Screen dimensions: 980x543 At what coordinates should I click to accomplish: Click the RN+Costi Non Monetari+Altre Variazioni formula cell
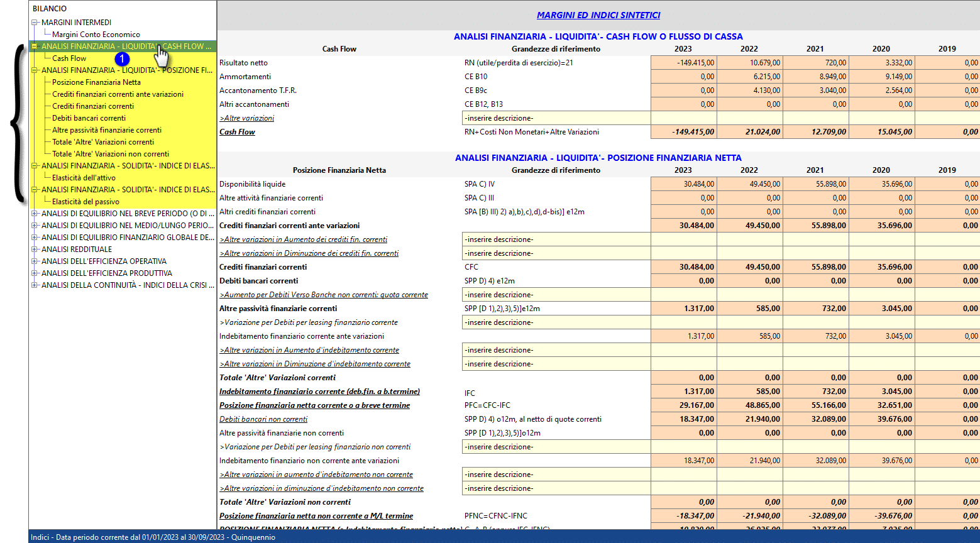coord(532,132)
